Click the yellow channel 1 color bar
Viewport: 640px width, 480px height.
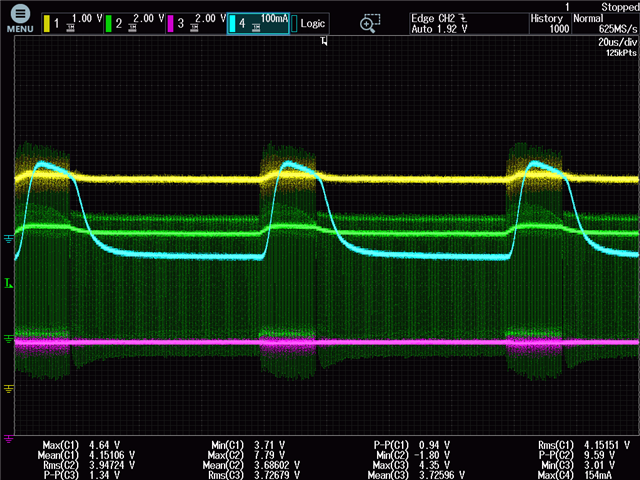point(47,24)
